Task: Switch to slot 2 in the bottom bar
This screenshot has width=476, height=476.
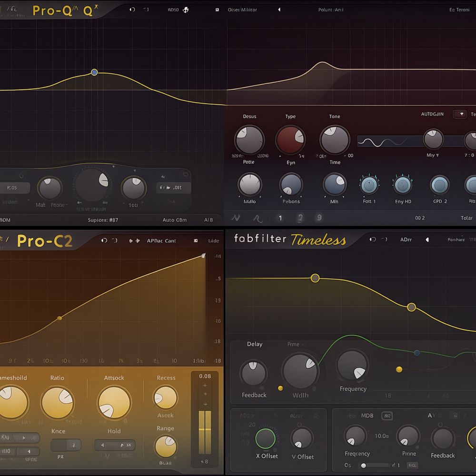Action: pos(300,218)
